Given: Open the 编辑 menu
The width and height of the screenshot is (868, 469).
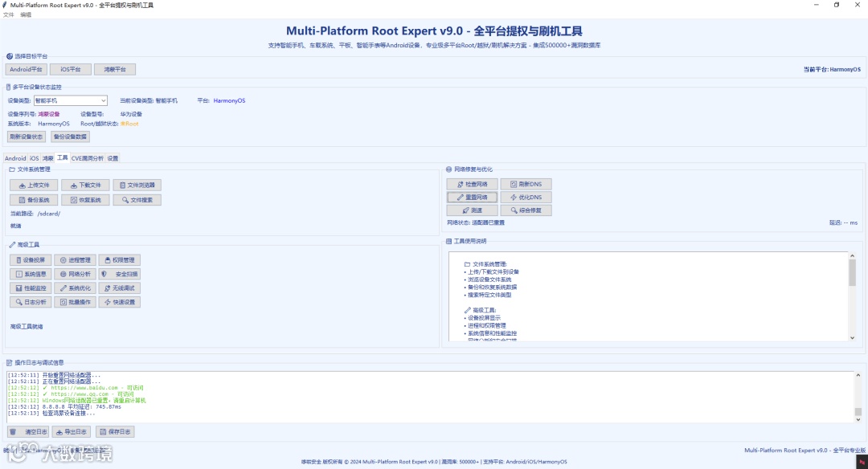Looking at the screenshot, I should click(26, 15).
